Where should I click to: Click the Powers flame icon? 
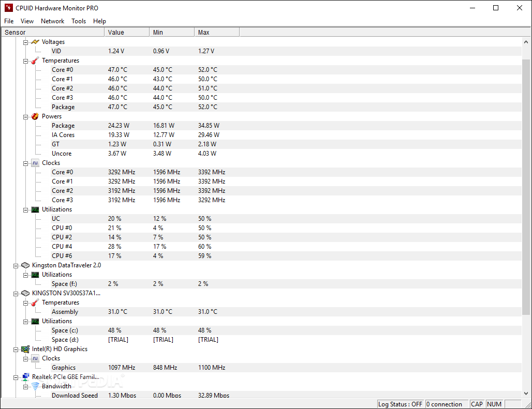pos(35,116)
